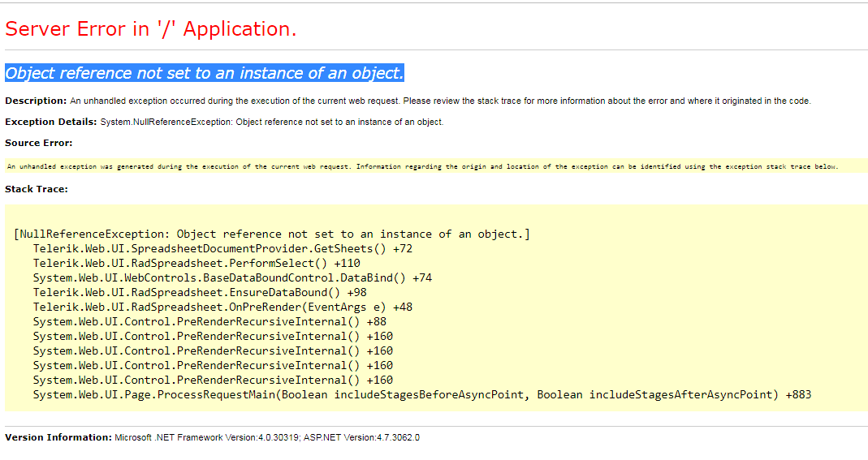Click the 'Server Error in '/' Application.' heading
This screenshot has width=868, height=460.
pyautogui.click(x=150, y=28)
